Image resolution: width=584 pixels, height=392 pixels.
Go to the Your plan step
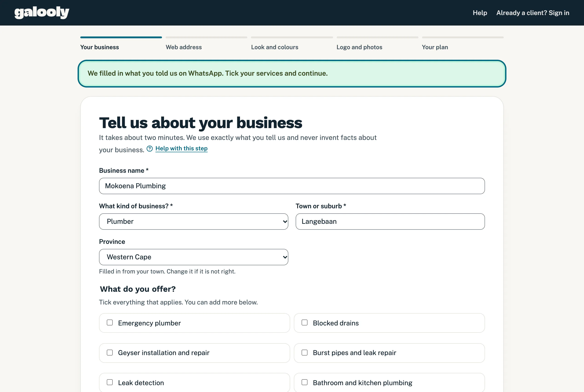coord(435,47)
